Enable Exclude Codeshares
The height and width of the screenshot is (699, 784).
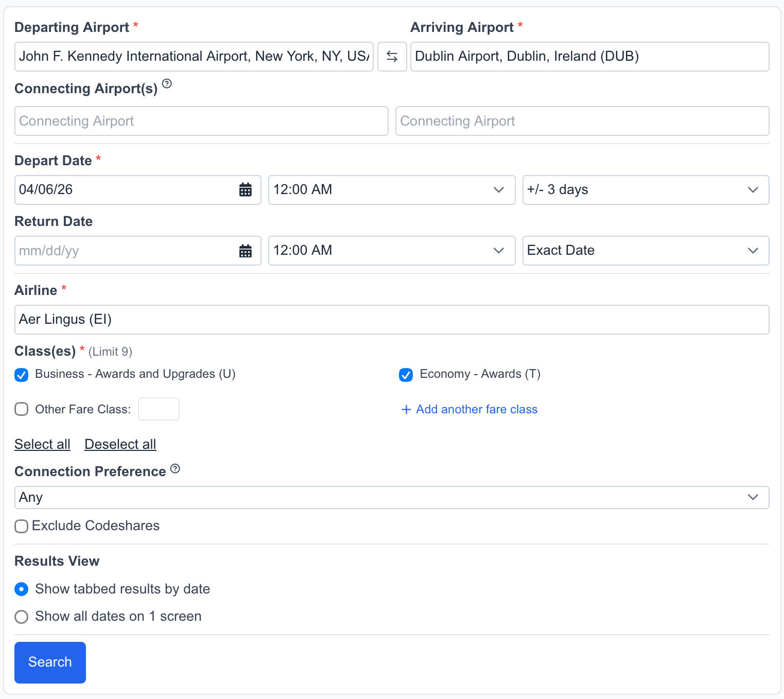pos(21,526)
